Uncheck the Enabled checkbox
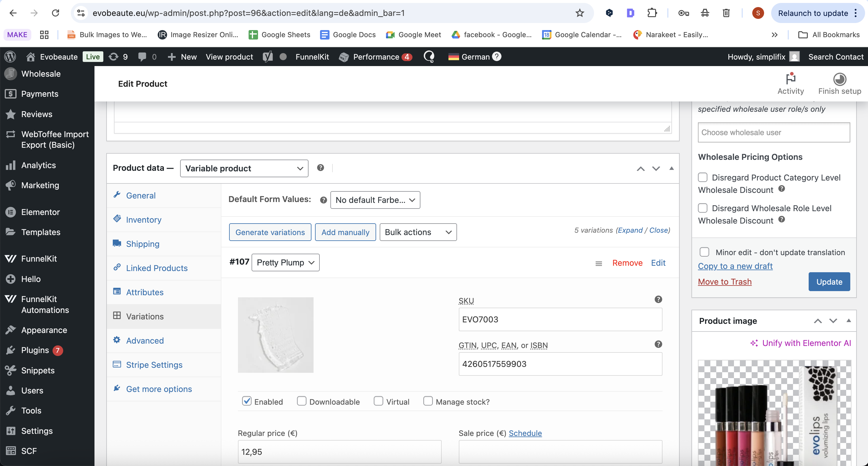 click(x=247, y=401)
